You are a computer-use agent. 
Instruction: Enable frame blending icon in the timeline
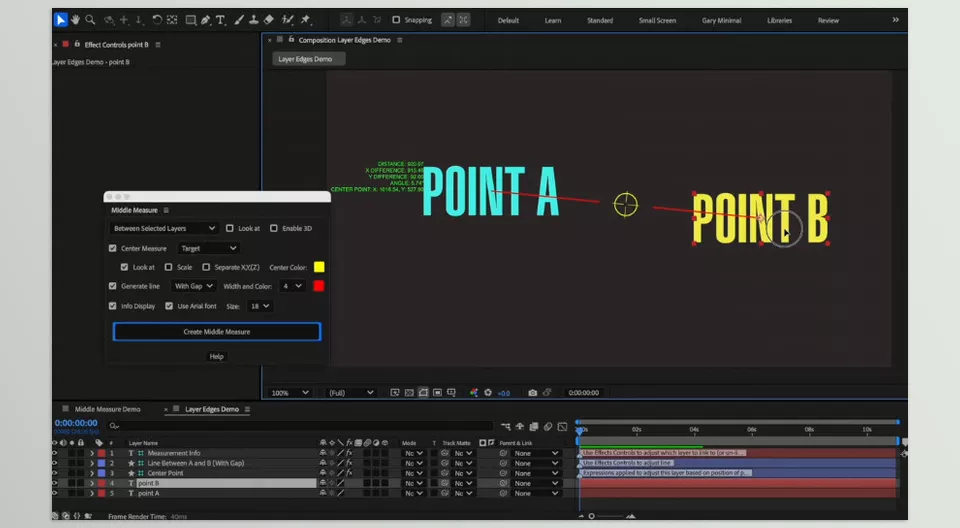(534, 426)
